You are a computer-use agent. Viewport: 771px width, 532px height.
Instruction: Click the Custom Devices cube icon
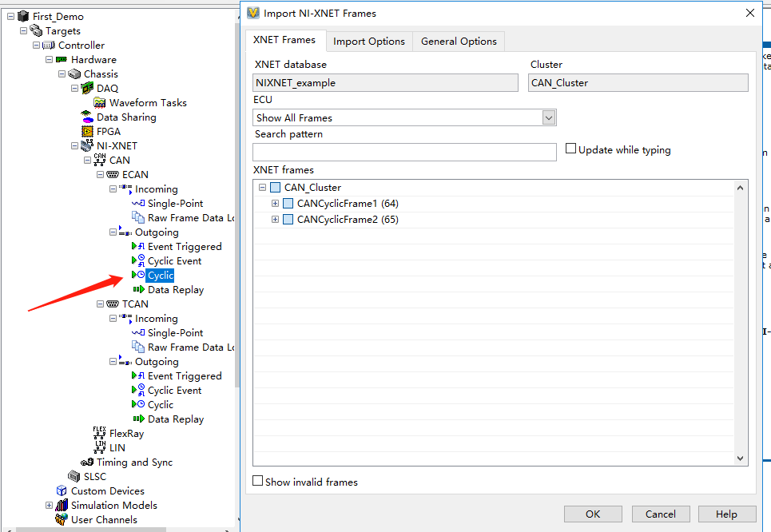pos(62,490)
